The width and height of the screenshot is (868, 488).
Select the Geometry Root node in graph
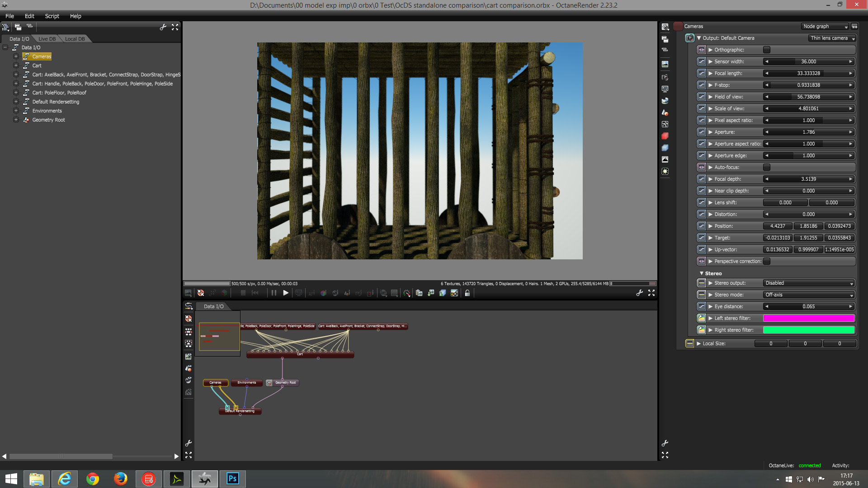(285, 383)
